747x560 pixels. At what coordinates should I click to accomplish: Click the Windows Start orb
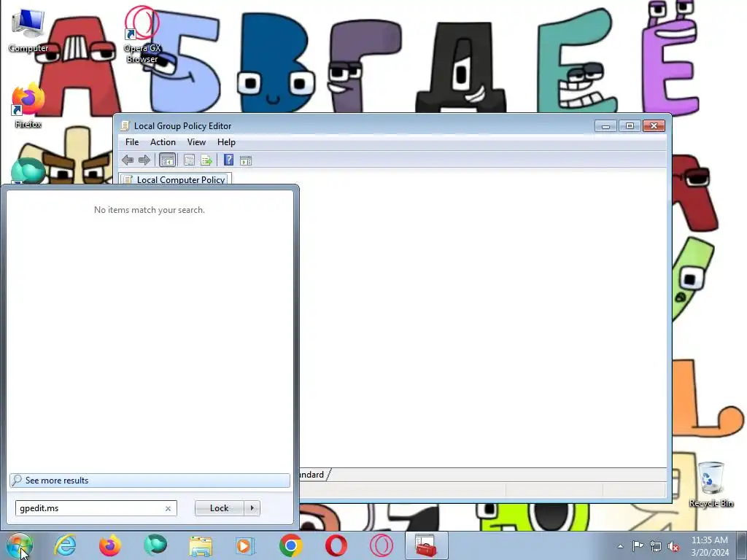(x=20, y=545)
